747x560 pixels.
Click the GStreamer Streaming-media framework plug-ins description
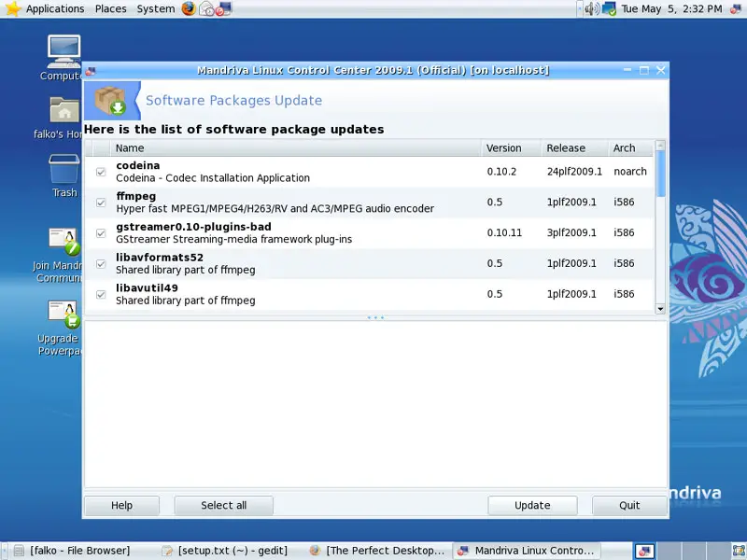click(234, 239)
